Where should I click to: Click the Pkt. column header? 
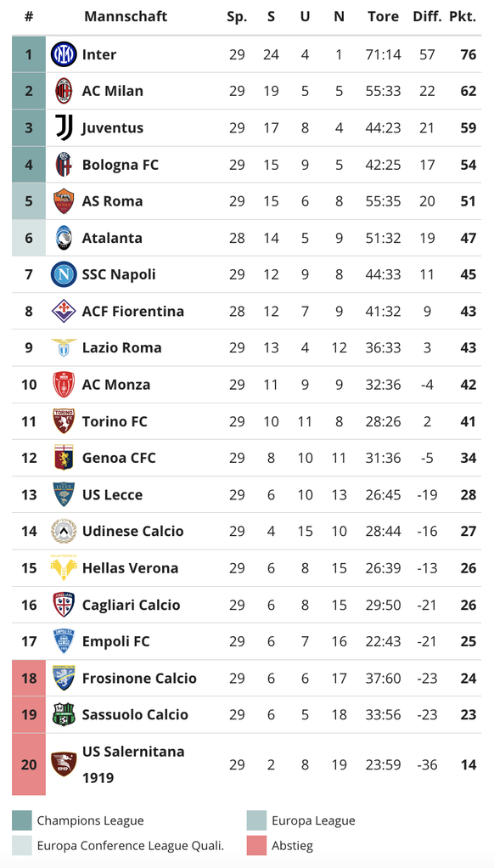[463, 17]
